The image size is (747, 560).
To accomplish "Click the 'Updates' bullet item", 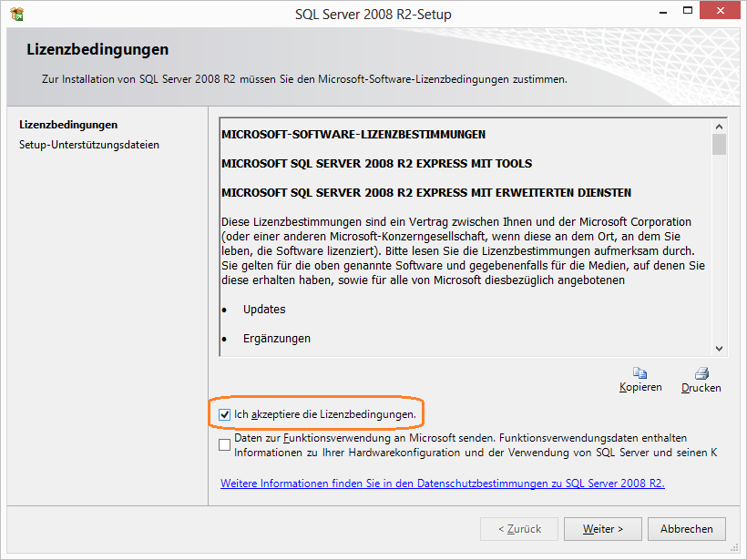I will click(264, 310).
